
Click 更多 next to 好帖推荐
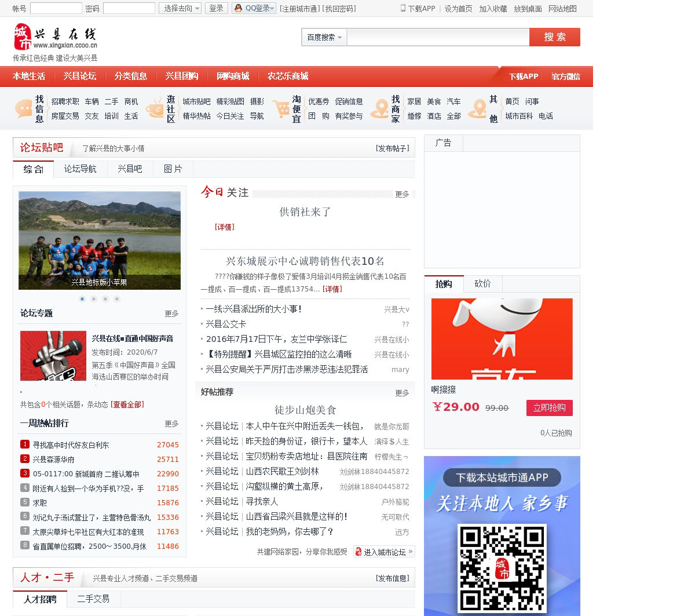[x=402, y=393]
